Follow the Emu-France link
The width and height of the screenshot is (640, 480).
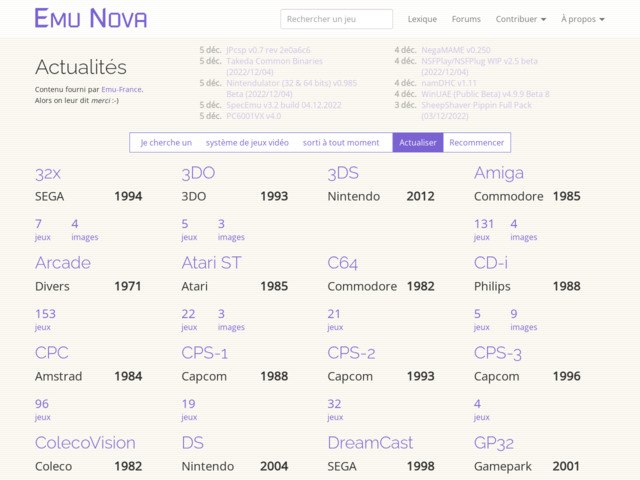pos(121,89)
